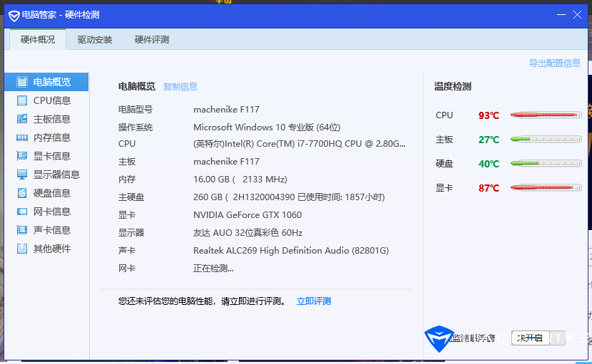
Task: Click the 电脑型号 value machenike F117
Action: (x=227, y=110)
